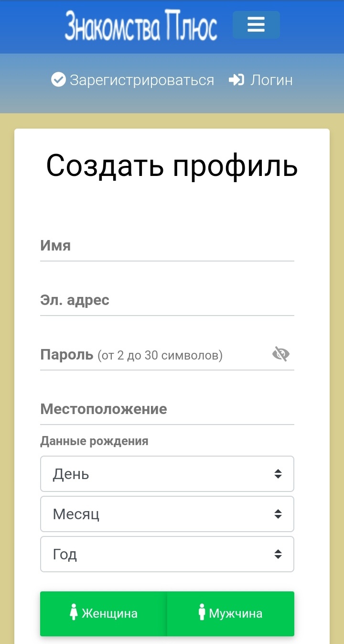Select Женщина gender option
This screenshot has width=344, height=644.
point(104,614)
